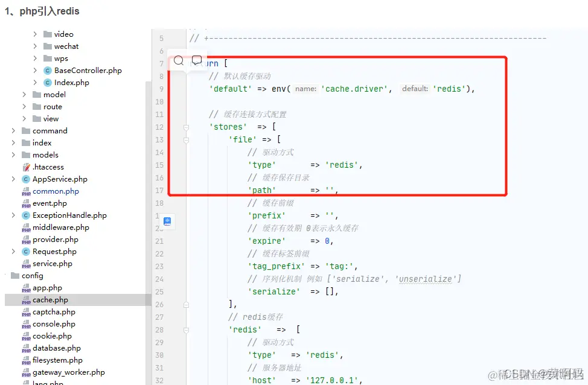Screen dimensions: 588x385
Task: Click the wechat folder icon
Action: coord(48,46)
